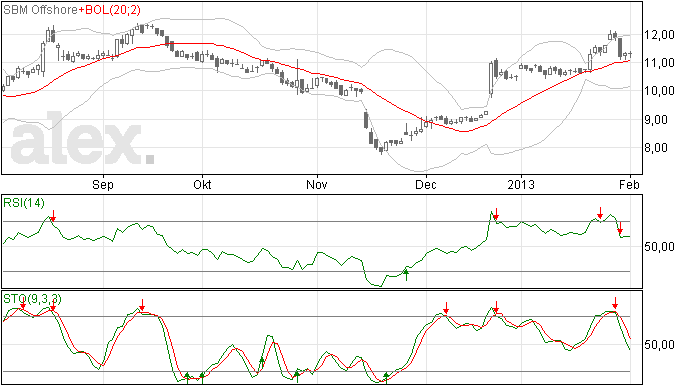Screen dimensions: 690x387
Task: Click the Sep label on the time axis
Action: pos(103,184)
